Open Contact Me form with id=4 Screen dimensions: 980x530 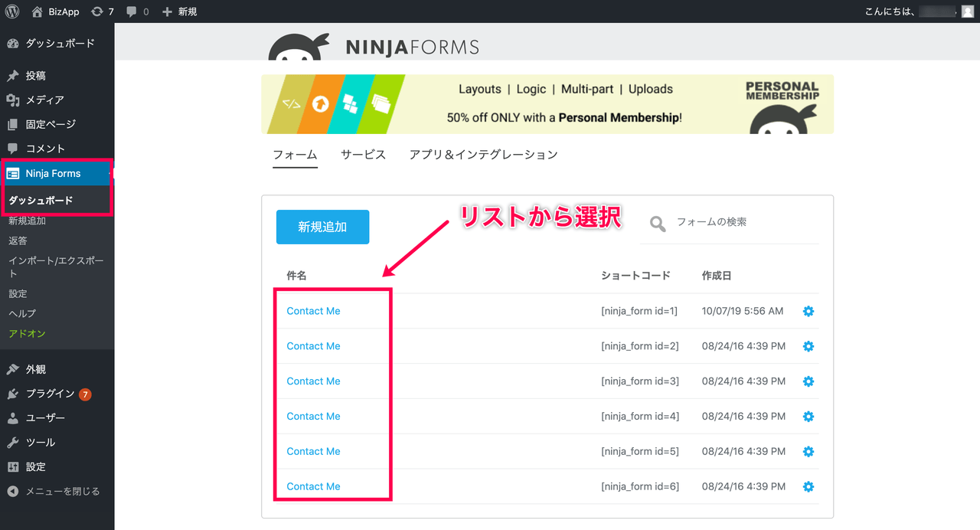point(313,417)
